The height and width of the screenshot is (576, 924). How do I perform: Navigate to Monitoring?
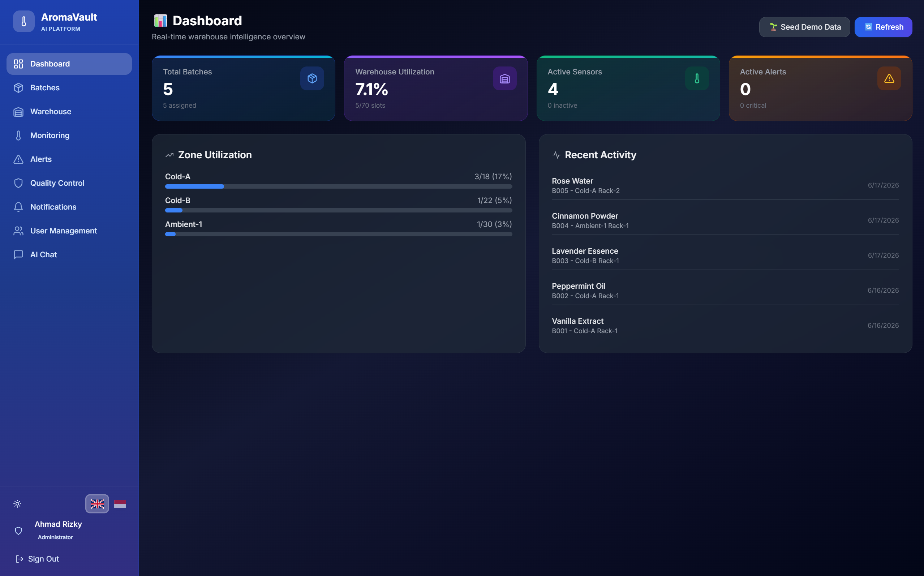(69, 136)
